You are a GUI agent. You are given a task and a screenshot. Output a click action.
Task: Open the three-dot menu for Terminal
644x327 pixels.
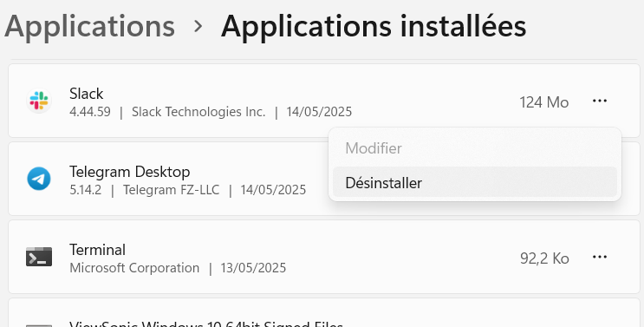coord(600,257)
